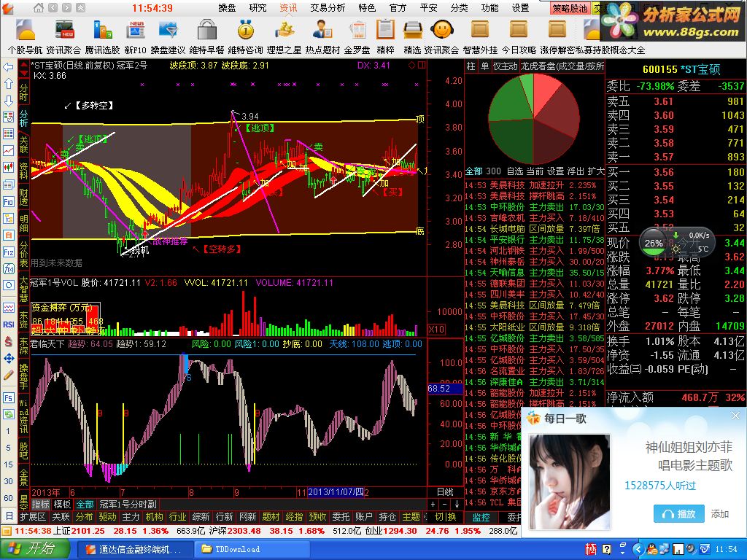Switch to 分时 vertical tab
The height and width of the screenshot is (560, 747).
coord(24,93)
